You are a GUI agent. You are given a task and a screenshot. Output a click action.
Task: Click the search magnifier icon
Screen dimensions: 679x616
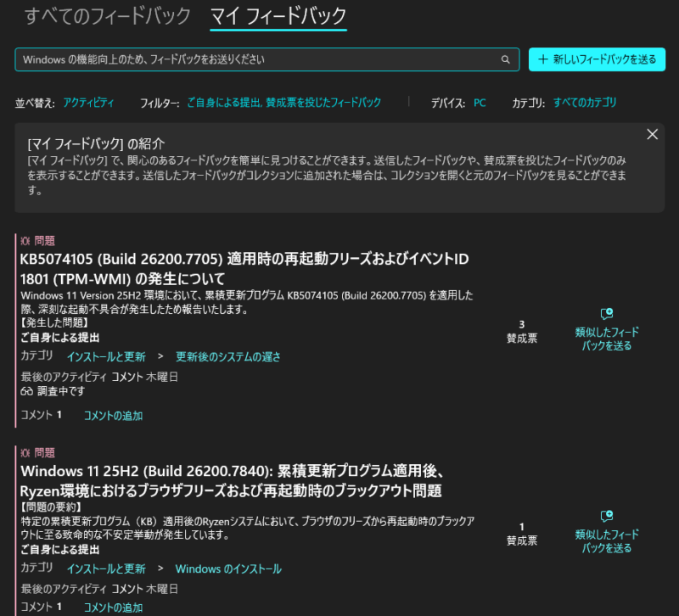coord(506,59)
